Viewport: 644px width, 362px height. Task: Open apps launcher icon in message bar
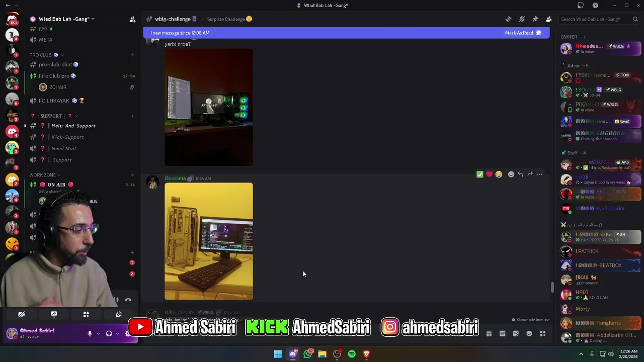[x=542, y=333]
